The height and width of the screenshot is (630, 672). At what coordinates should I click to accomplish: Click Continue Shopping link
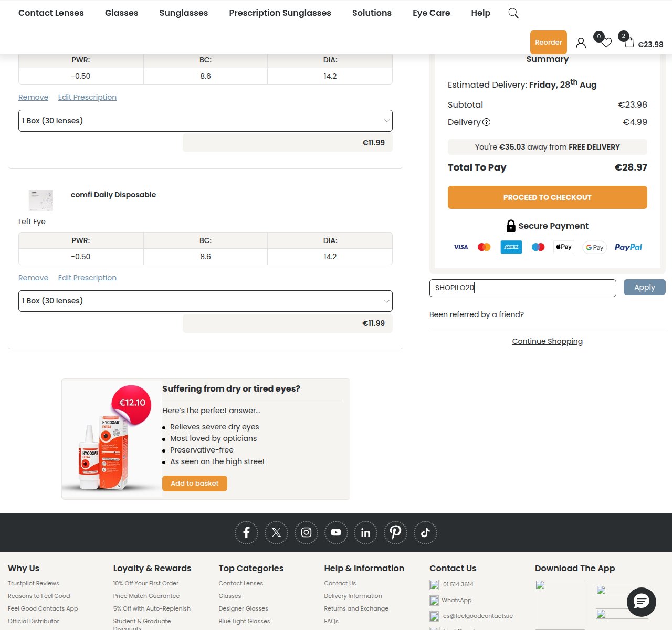point(548,341)
